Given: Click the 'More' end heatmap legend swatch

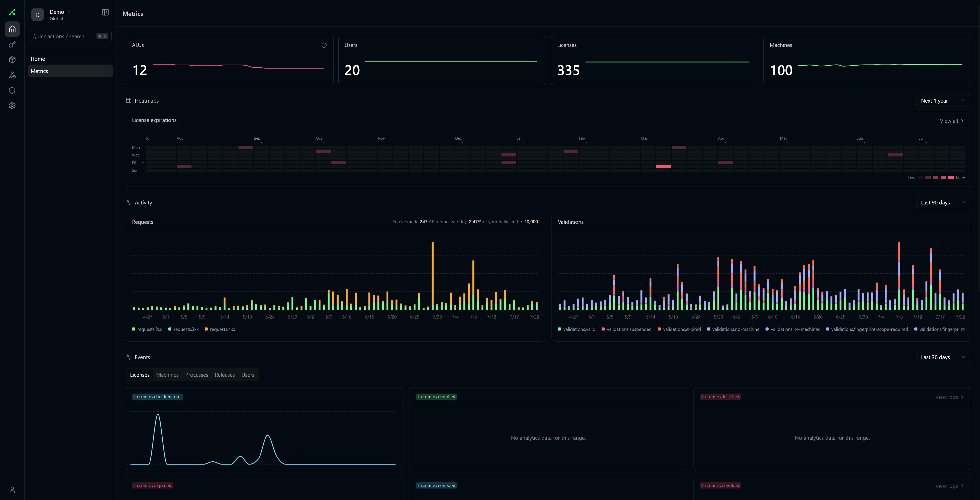Looking at the screenshot, I should click(x=951, y=178).
